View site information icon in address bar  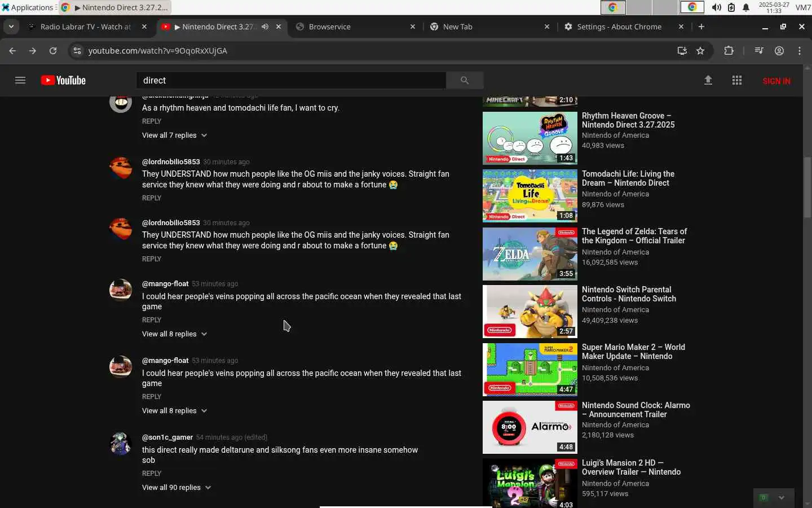coord(77,51)
